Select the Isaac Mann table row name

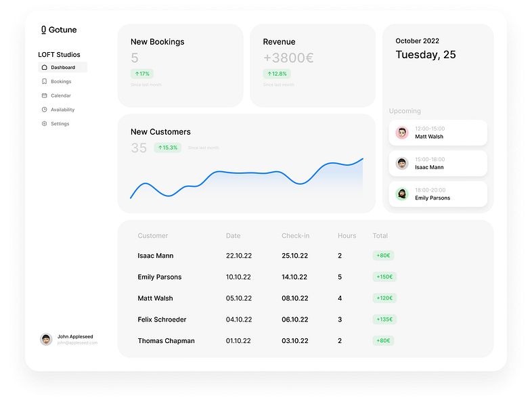pyautogui.click(x=156, y=256)
